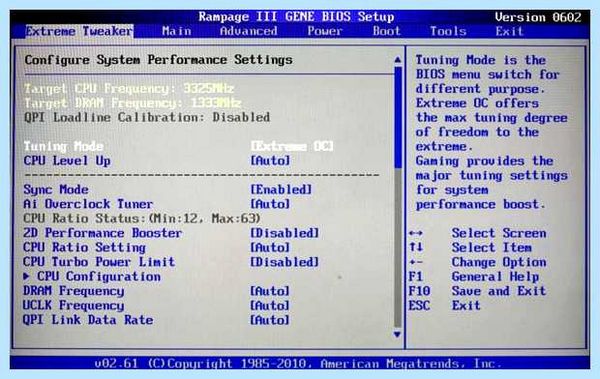Viewport: 600px width, 379px height.
Task: Change UCLK Frequency [Auto] value
Action: pyautogui.click(x=270, y=306)
